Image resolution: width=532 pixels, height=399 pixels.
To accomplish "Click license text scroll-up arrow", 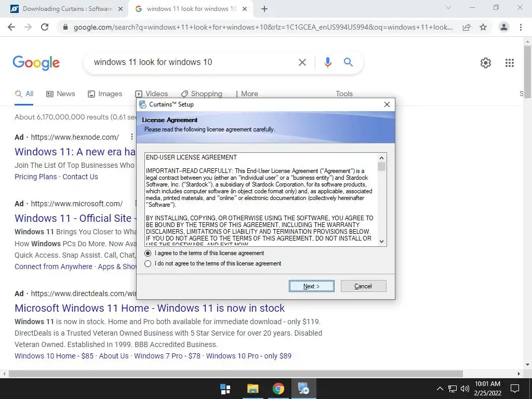I will (x=382, y=158).
